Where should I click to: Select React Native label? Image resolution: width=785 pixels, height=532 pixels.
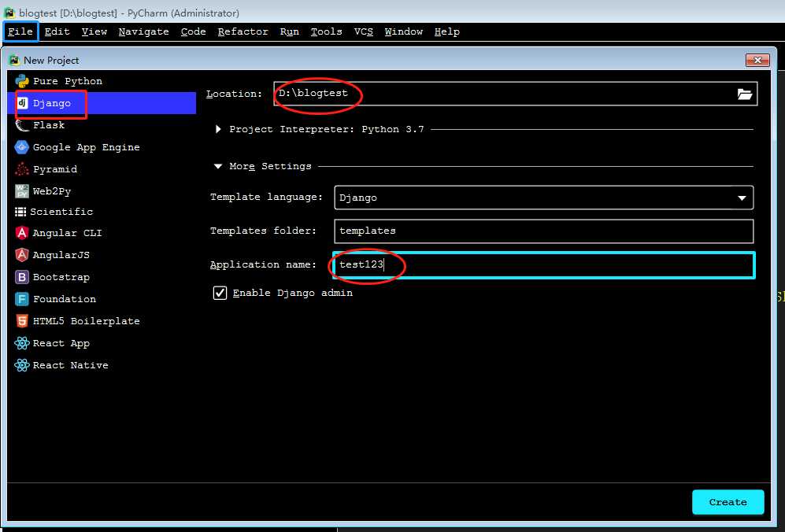[71, 365]
